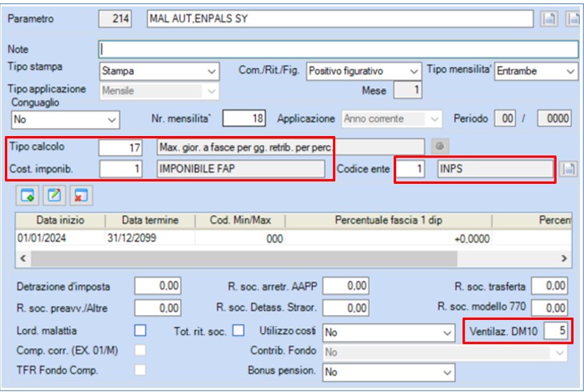584x392 pixels.
Task: Toggle the Comp. corr. (EX. 01/M) checkbox
Action: (140, 350)
